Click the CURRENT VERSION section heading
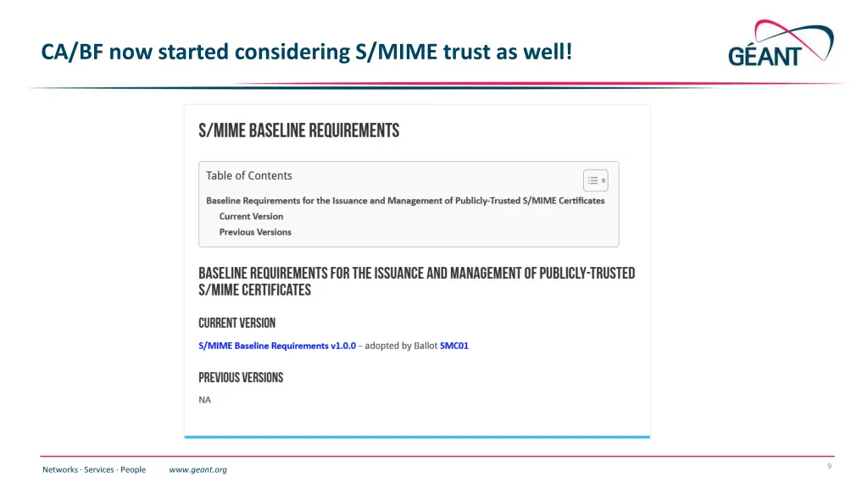 [x=236, y=323]
